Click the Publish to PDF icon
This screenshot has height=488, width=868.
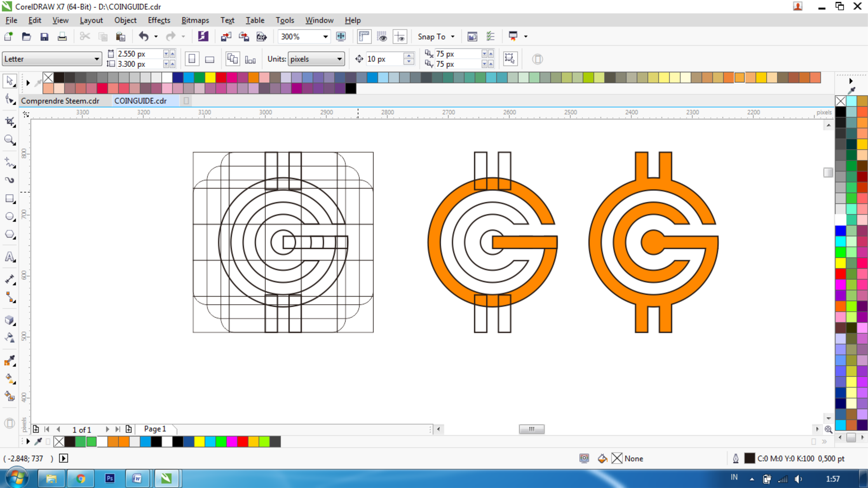[x=262, y=36]
